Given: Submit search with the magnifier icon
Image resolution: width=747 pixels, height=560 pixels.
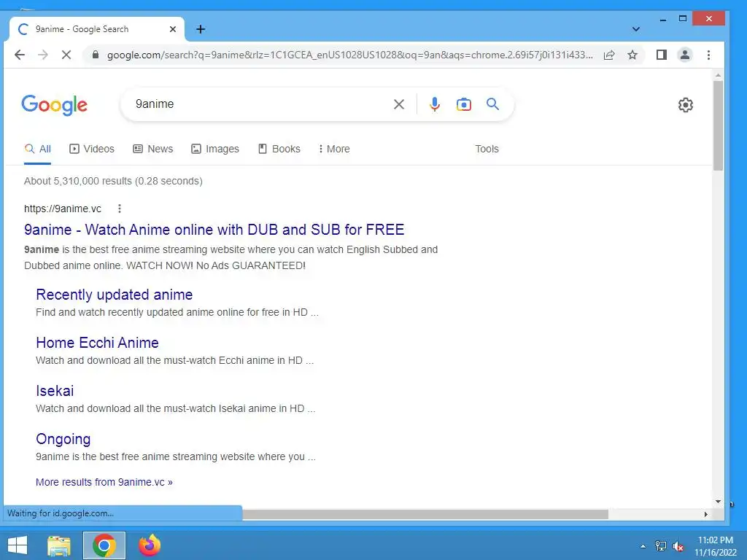Looking at the screenshot, I should 492,104.
